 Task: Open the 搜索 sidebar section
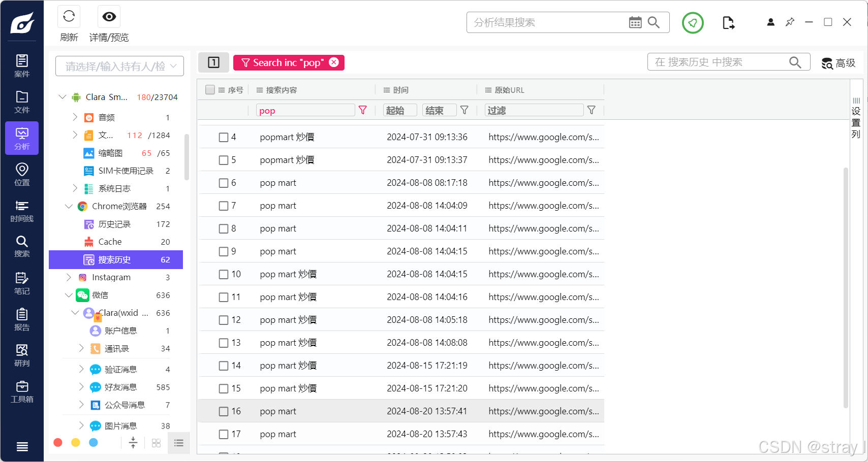[x=22, y=246]
